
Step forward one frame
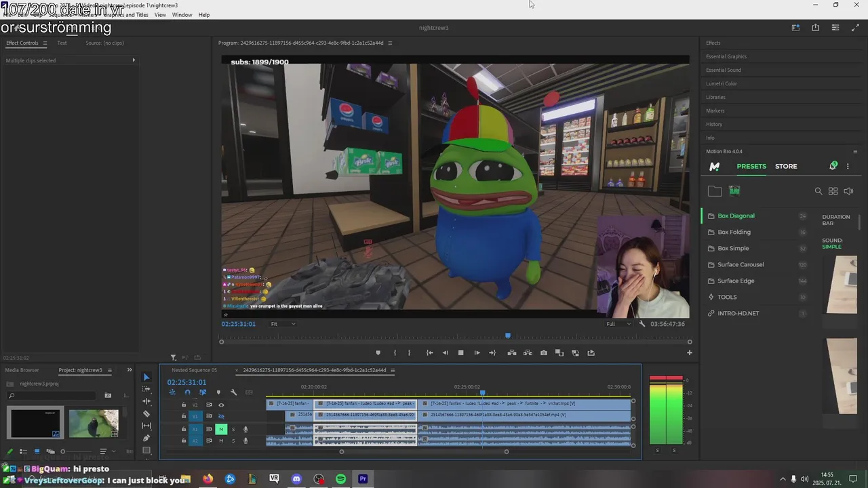[477, 352]
